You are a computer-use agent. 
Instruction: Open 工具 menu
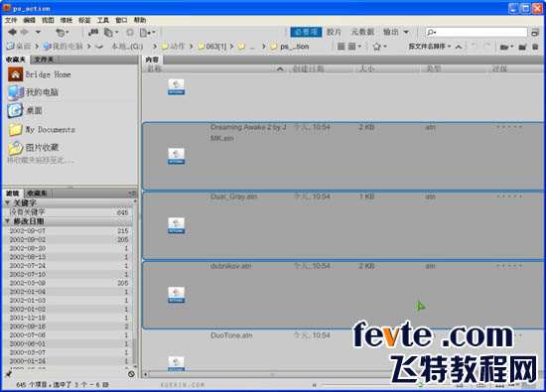(102, 20)
